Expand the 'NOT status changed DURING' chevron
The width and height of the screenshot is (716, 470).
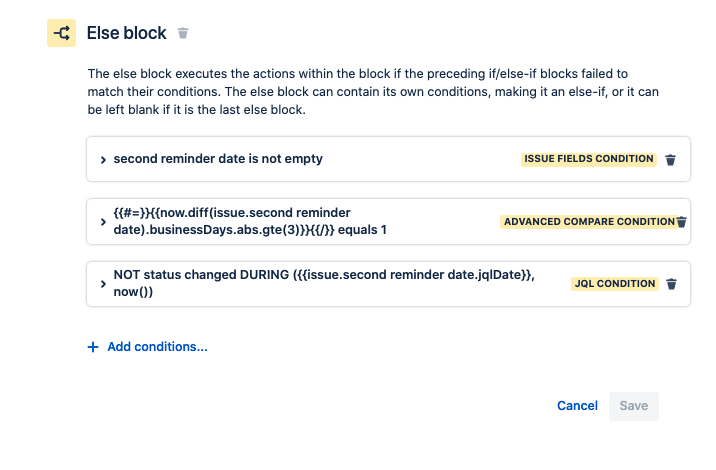pos(103,284)
